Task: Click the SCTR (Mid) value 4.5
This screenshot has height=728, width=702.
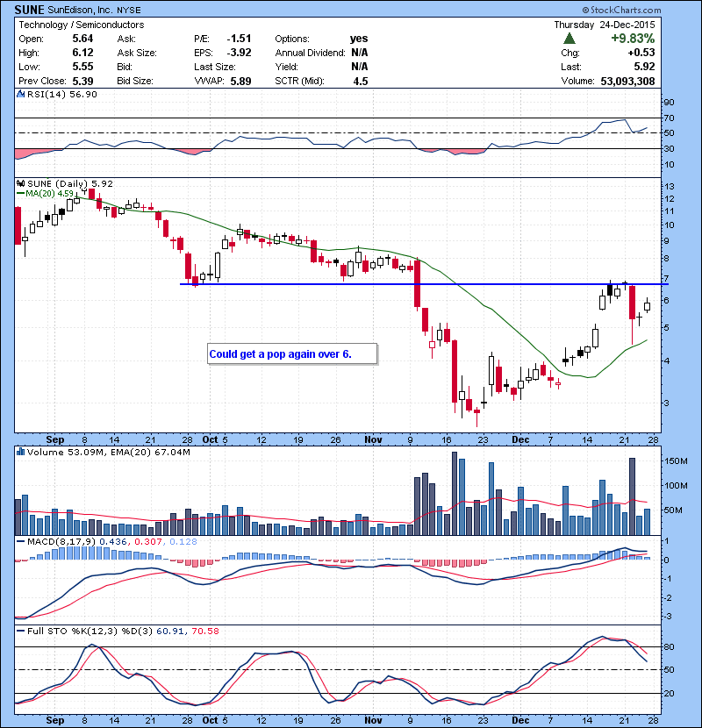Action: coord(361,81)
